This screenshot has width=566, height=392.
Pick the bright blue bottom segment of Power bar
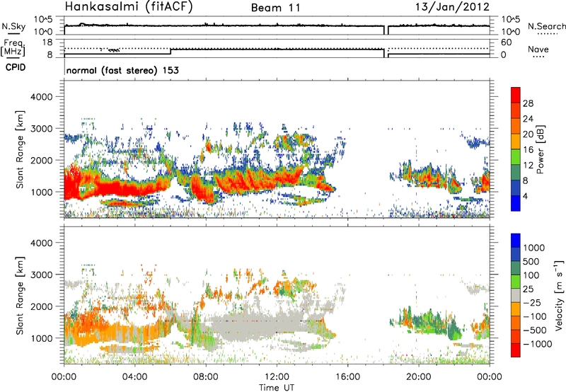516,203
